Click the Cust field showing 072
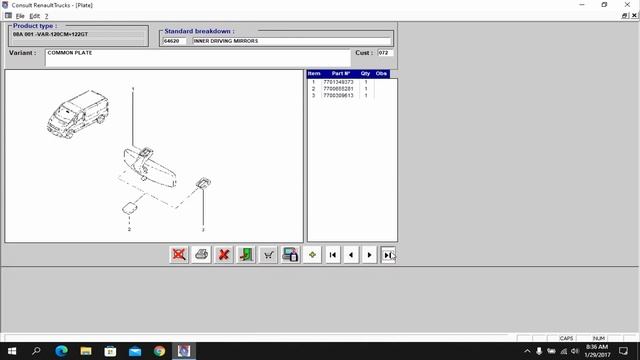 [385, 53]
